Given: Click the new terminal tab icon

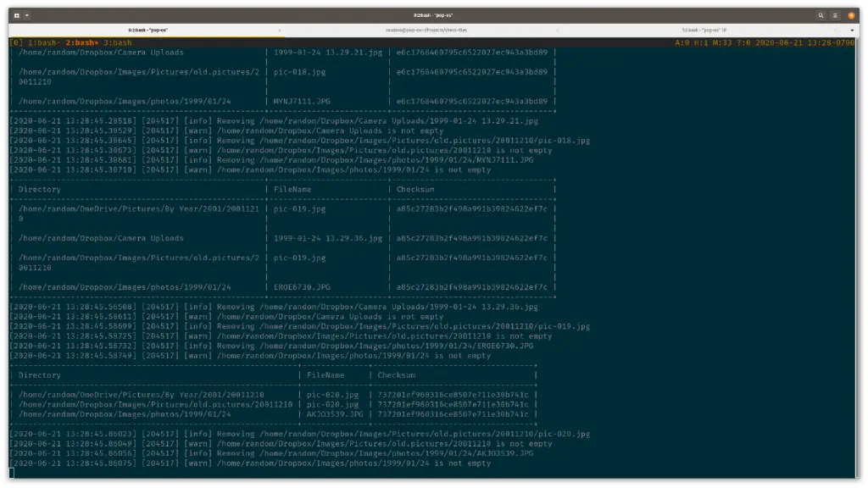Looking at the screenshot, I should point(17,15).
